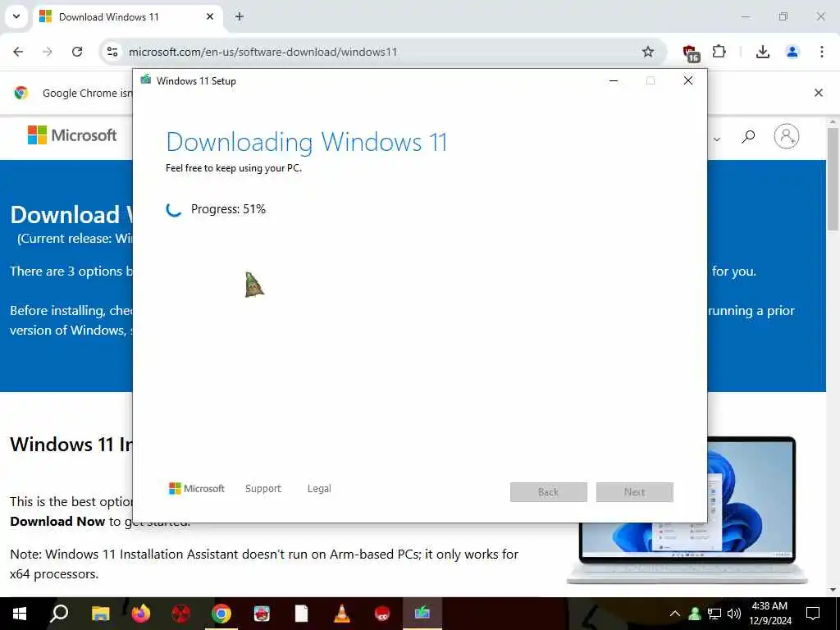Open Chrome downloads icon
This screenshot has width=840, height=630.
point(763,52)
